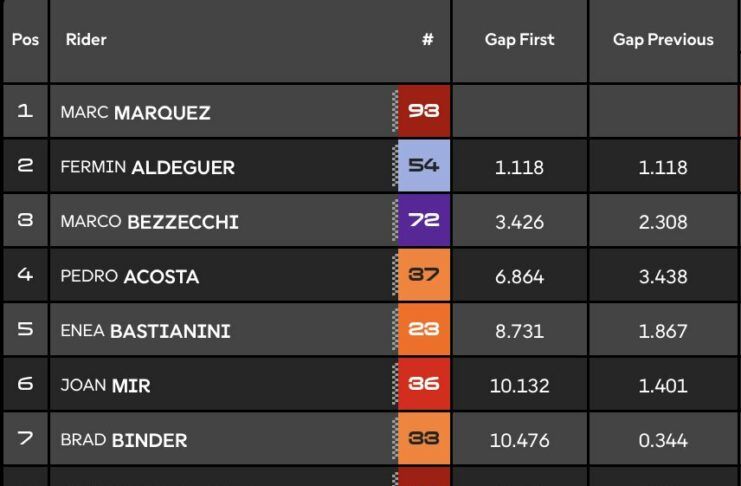This screenshot has width=741, height=486.
Task: Click the Gap First column header
Action: [519, 40]
